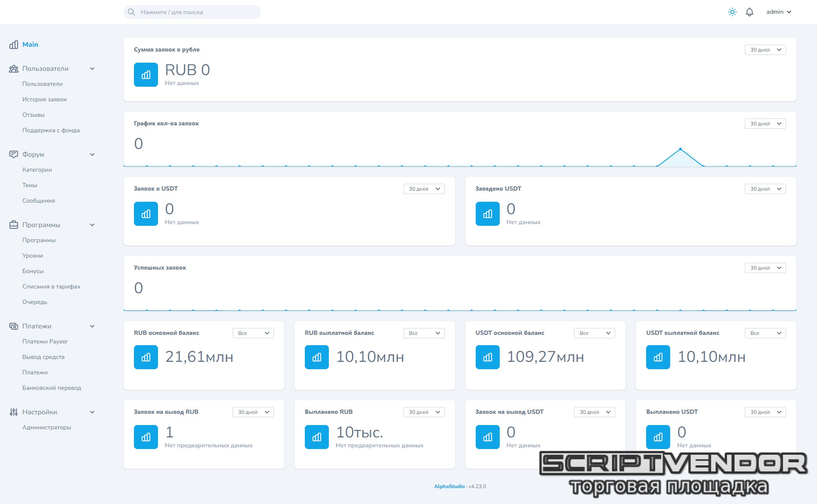Click the Main bar-chart icon in sidebar
817x504 pixels.
pos(14,45)
